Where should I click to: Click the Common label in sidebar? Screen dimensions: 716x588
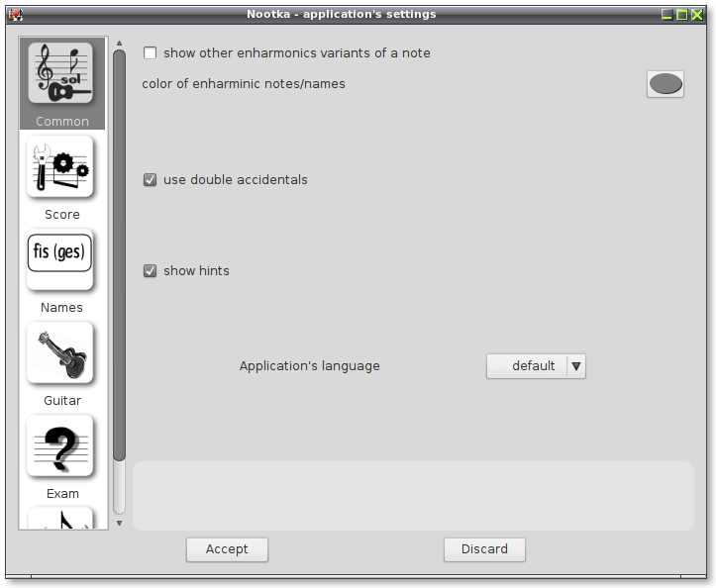click(x=62, y=122)
